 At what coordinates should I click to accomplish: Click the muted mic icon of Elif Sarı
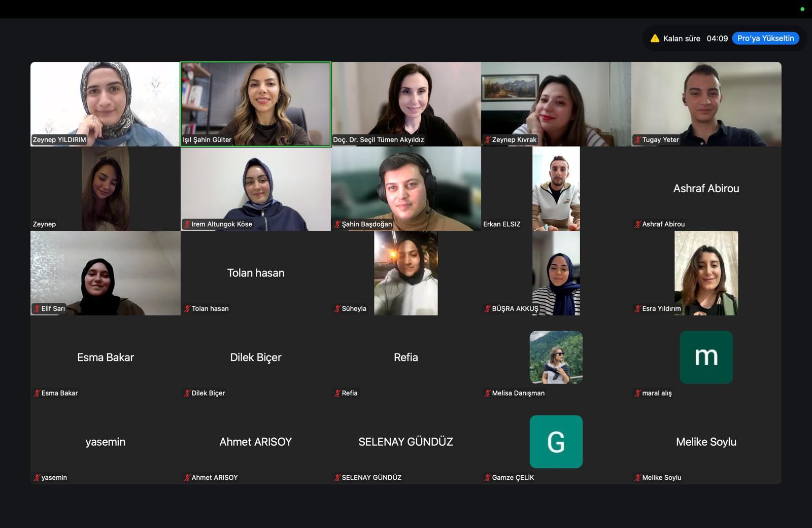(37, 308)
